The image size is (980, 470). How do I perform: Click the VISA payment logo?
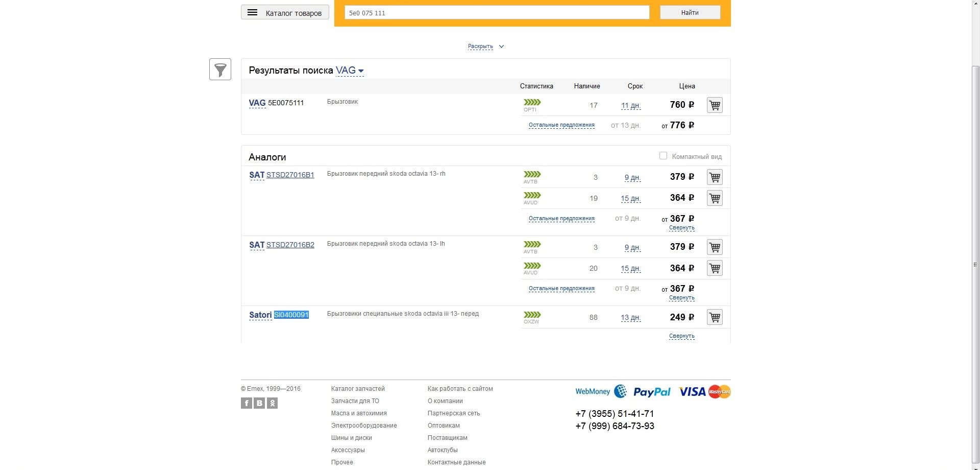coord(692,392)
